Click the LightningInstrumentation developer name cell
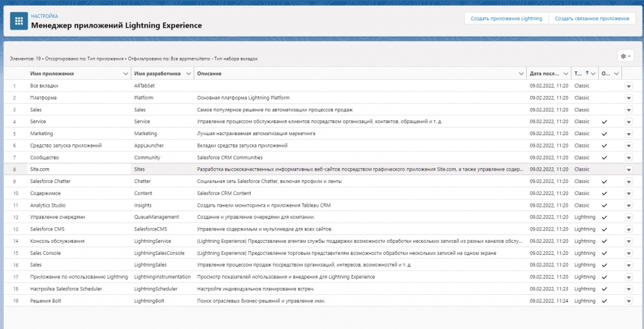The width and height of the screenshot is (644, 329). [162, 277]
